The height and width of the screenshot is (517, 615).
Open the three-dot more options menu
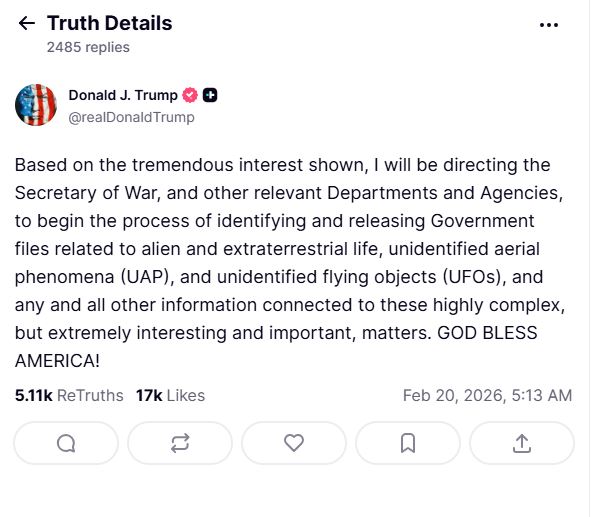(x=549, y=25)
